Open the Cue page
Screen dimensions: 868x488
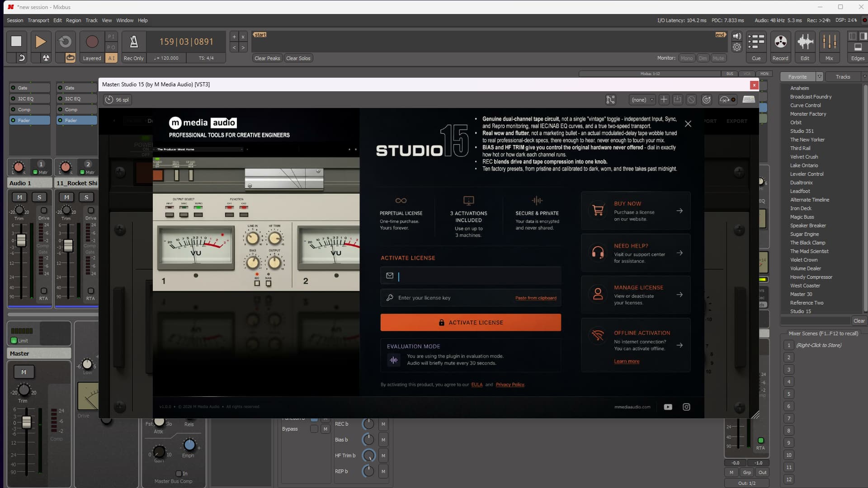tap(756, 47)
